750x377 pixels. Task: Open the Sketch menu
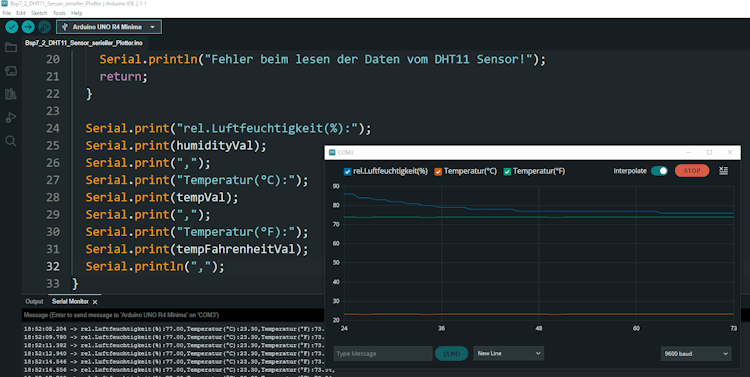pos(39,13)
